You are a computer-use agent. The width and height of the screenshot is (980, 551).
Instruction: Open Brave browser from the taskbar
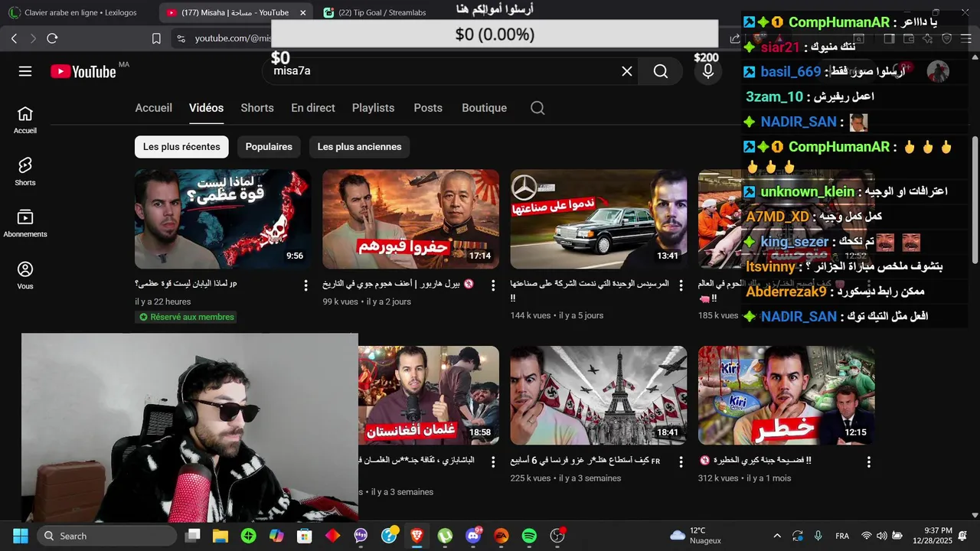click(x=417, y=536)
